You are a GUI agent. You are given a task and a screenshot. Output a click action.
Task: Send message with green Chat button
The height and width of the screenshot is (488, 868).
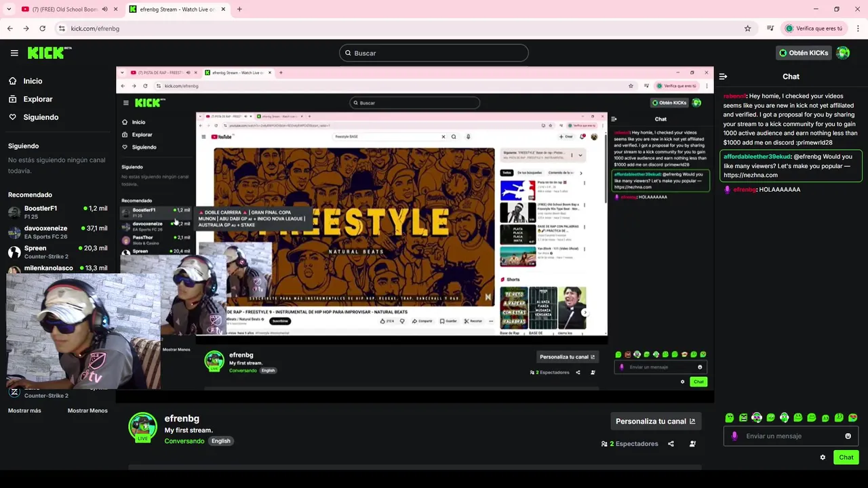(x=846, y=457)
